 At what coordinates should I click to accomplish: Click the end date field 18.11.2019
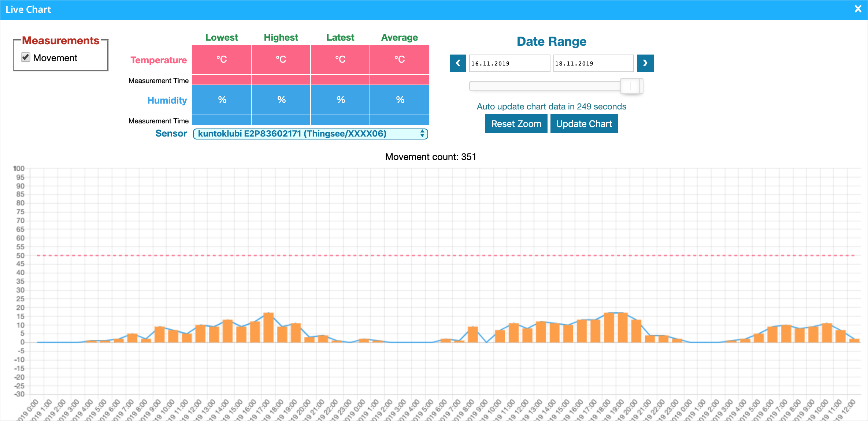[593, 63]
